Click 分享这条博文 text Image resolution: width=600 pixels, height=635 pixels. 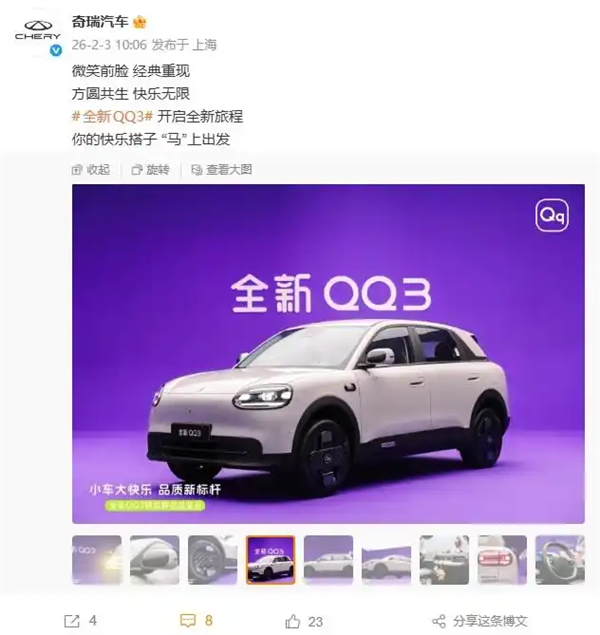click(x=490, y=621)
